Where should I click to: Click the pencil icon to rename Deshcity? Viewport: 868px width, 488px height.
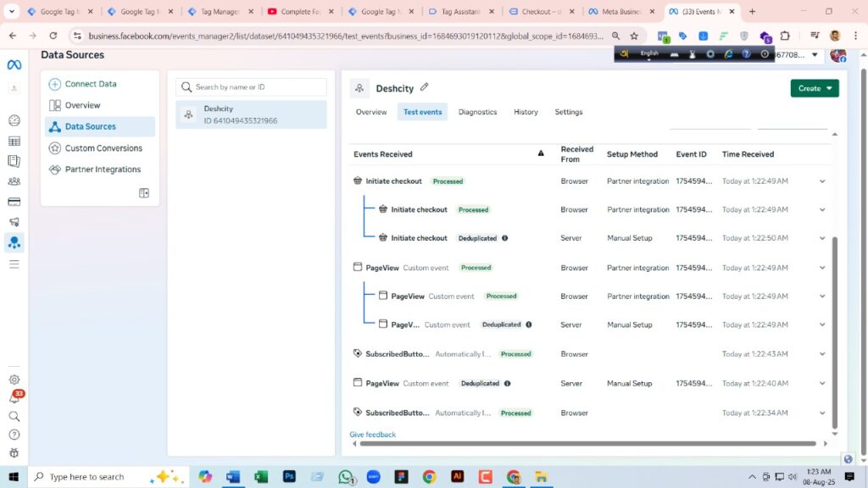coord(425,87)
